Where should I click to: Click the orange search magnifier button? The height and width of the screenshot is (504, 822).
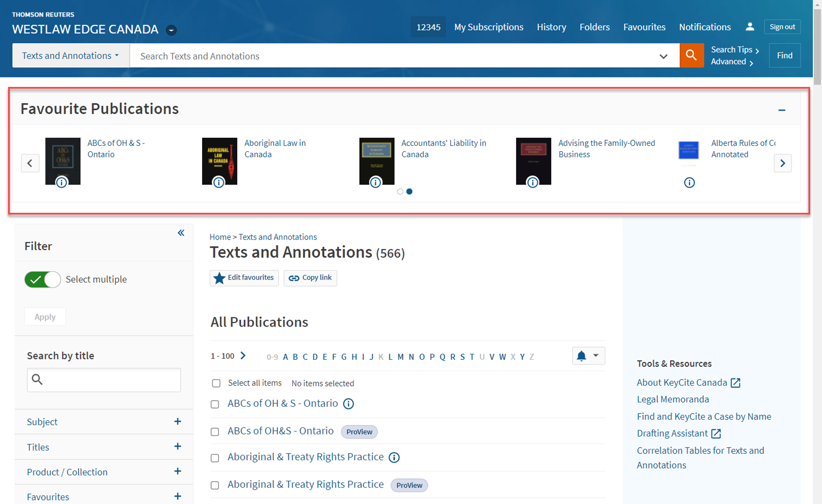pyautogui.click(x=692, y=55)
